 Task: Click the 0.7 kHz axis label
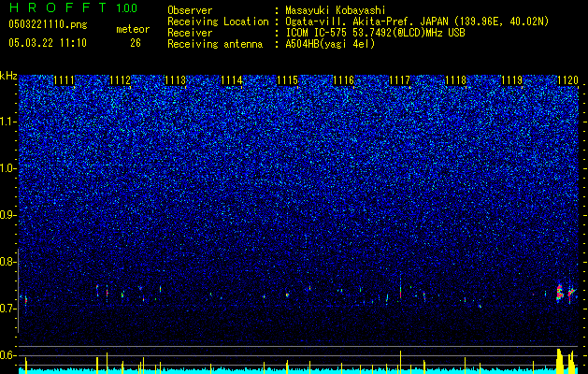(x=8, y=309)
